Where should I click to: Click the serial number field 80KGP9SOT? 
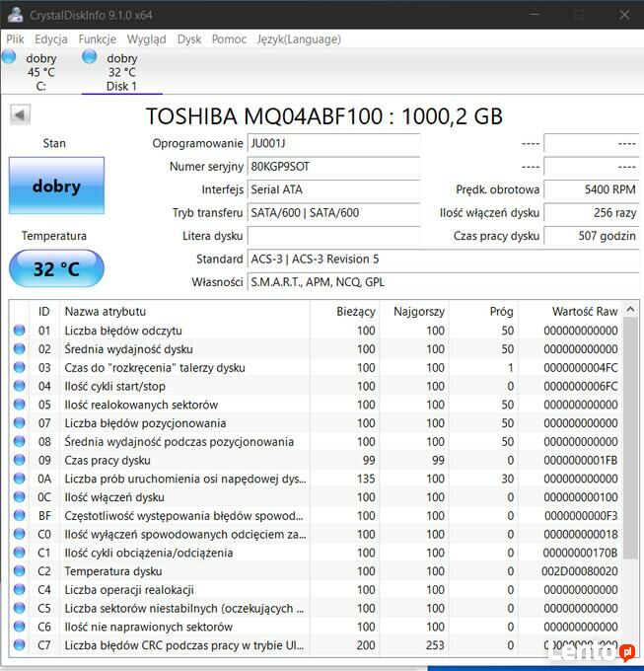click(x=333, y=166)
